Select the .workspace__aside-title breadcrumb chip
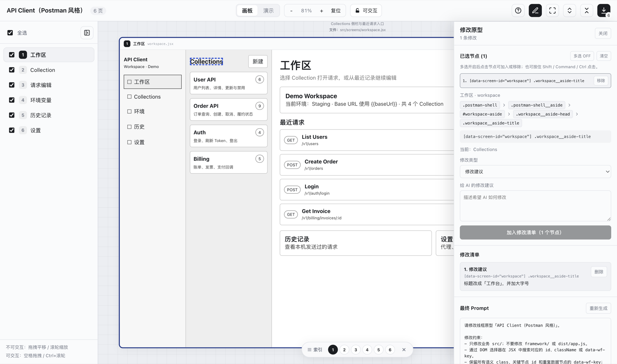Image resolution: width=617 pixels, height=364 pixels. [x=491, y=123]
